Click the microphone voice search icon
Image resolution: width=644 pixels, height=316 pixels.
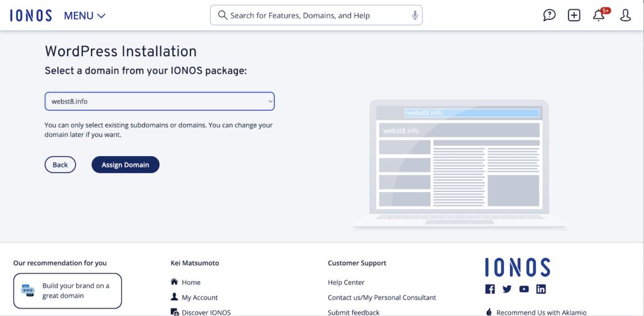[x=414, y=16]
